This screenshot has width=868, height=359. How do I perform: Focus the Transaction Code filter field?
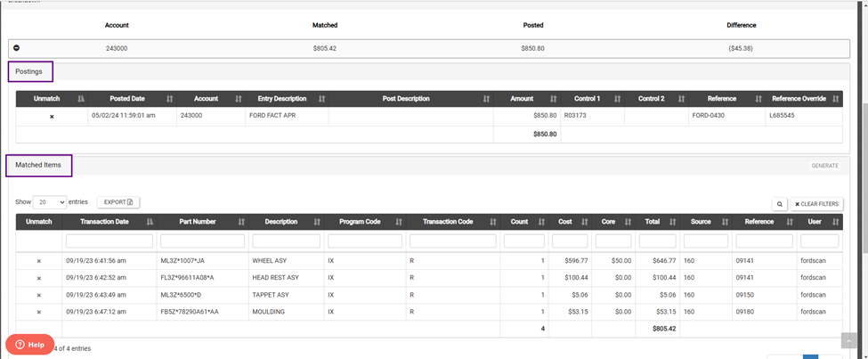pos(453,241)
